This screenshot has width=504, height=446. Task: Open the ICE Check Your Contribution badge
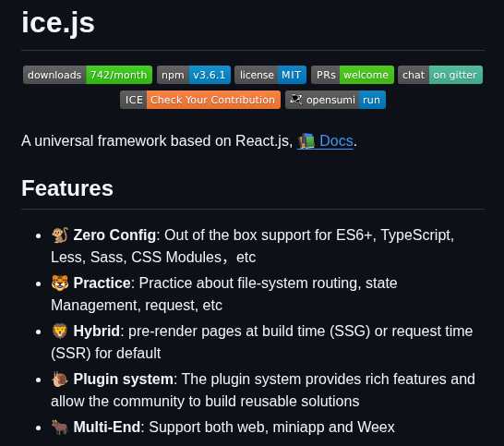point(200,100)
